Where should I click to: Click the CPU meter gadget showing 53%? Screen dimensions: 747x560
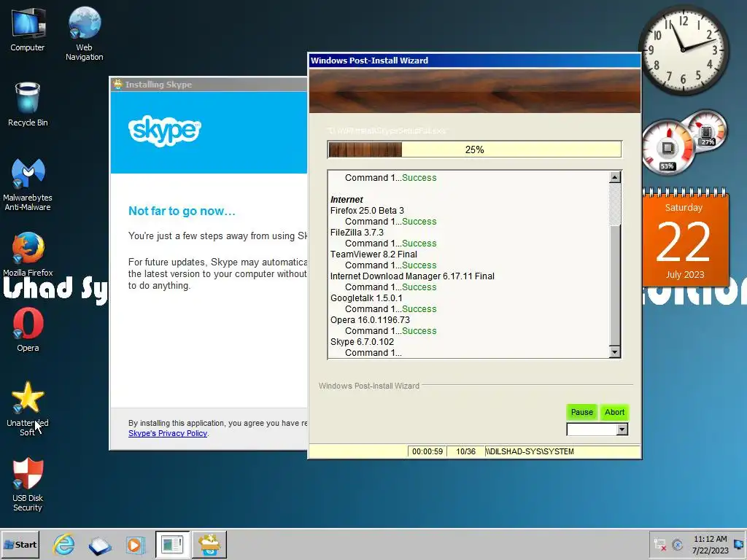click(667, 147)
